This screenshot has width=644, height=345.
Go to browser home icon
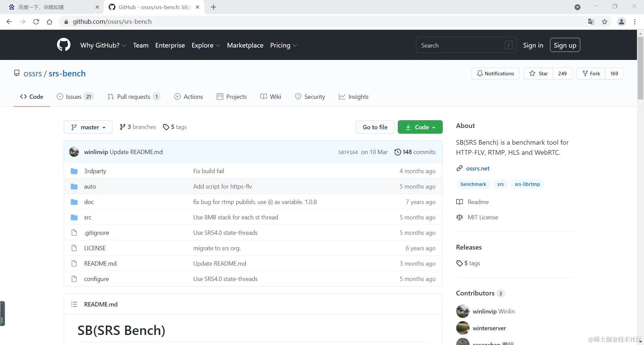pos(50,22)
